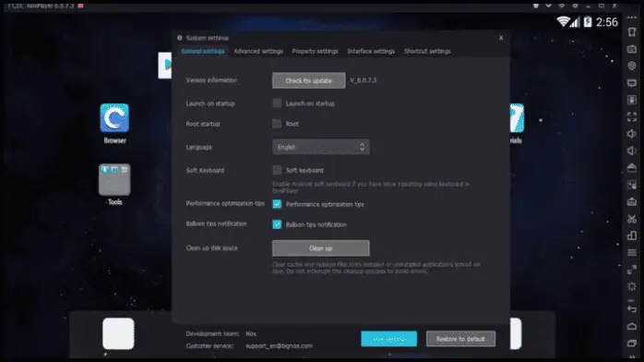The image size is (644, 362).
Task: Open the multi-instance icon below the scissors
Action: (632, 235)
